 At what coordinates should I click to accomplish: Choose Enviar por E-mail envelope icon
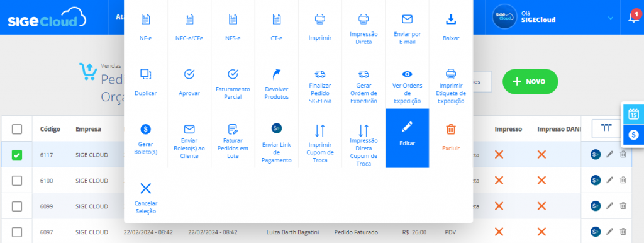click(407, 19)
